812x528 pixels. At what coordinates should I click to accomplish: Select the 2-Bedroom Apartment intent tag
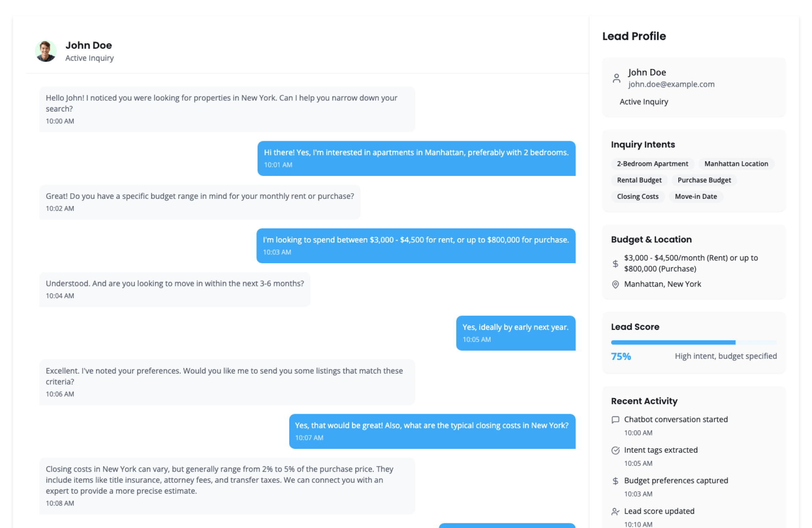[x=652, y=164]
